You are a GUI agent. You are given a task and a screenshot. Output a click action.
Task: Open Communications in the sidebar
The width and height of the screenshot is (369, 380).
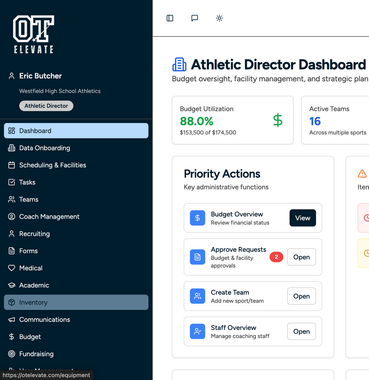[76, 320]
